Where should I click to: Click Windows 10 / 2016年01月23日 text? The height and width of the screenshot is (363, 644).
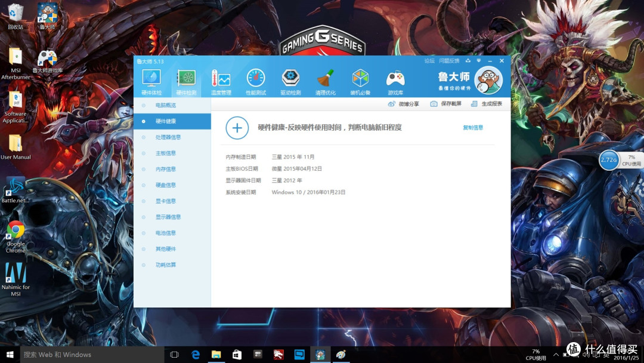308,192
